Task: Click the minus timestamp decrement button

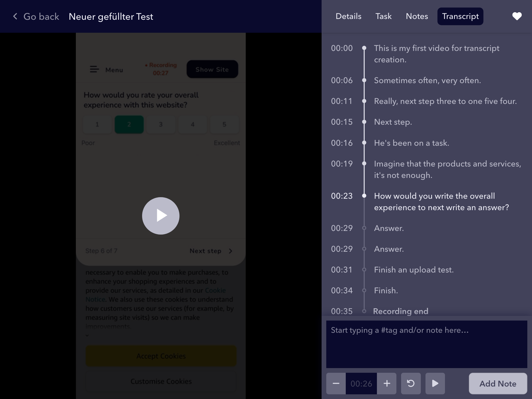Action: pos(336,383)
